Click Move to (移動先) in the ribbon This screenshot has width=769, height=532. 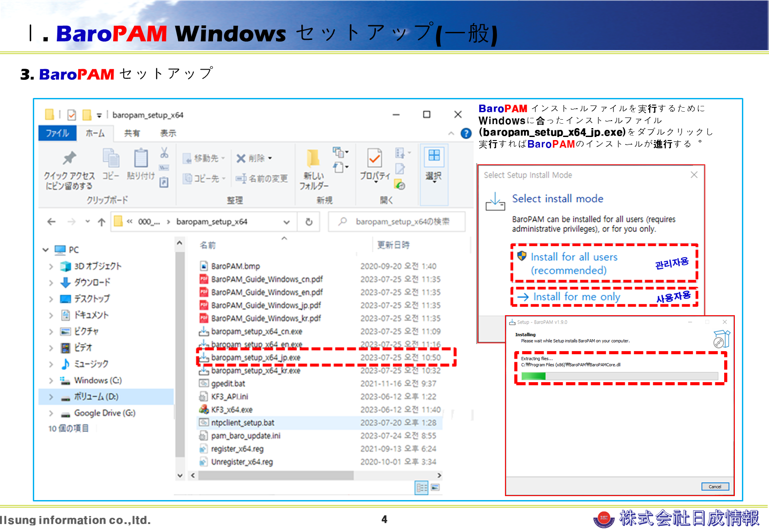(x=204, y=158)
